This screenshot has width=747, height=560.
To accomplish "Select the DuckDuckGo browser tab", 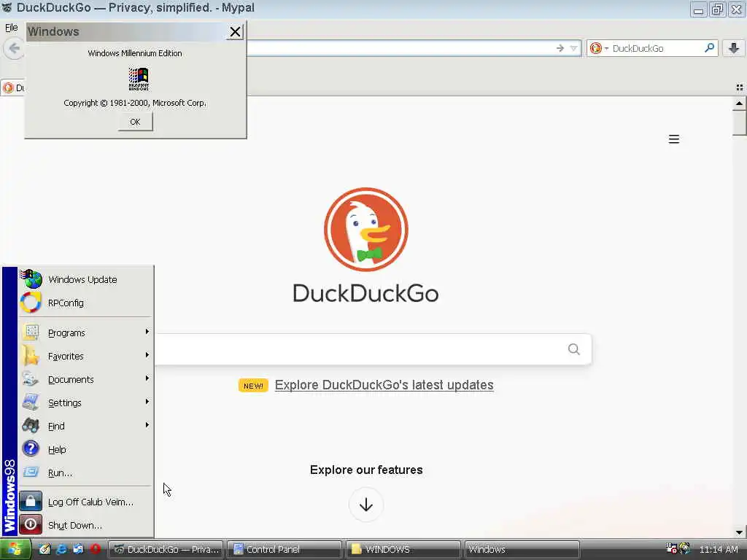I will point(13,87).
